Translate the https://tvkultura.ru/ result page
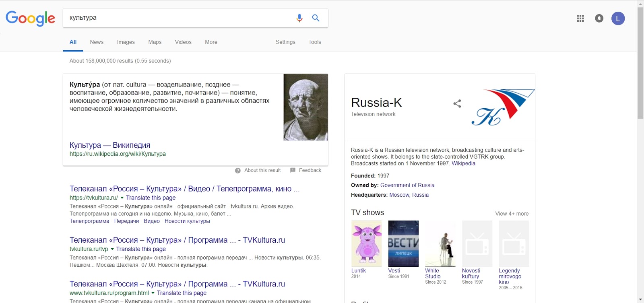 (x=151, y=198)
